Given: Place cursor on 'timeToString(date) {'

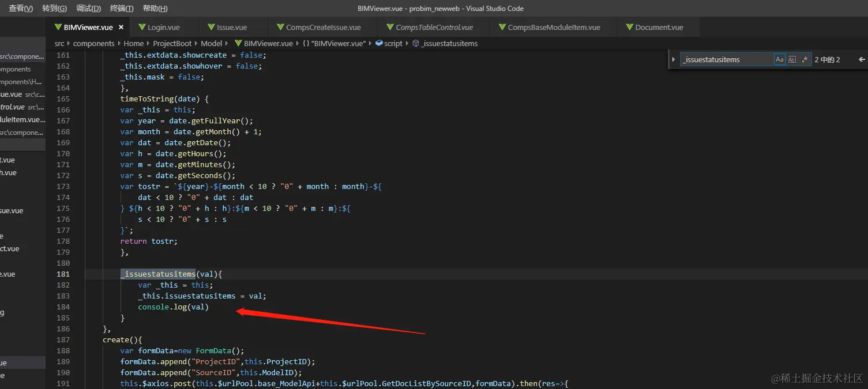Looking at the screenshot, I should click(164, 99).
